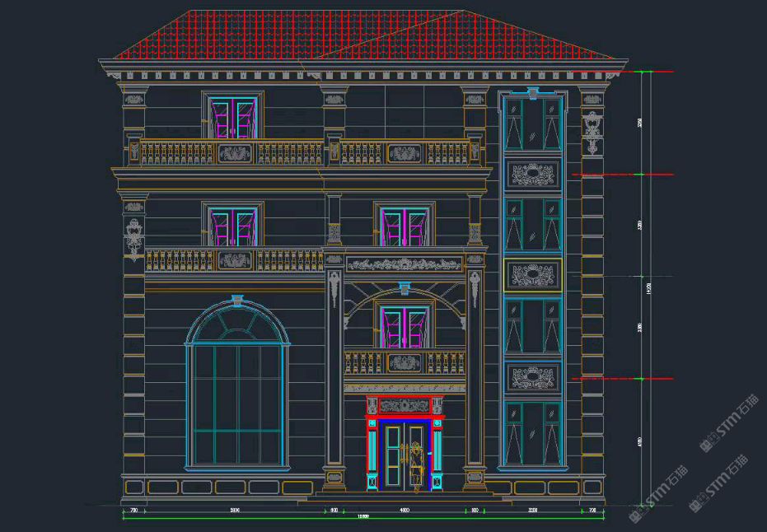Click the middle-floor leftmost magenta window
The height and width of the screenshot is (532, 767).
click(233, 226)
